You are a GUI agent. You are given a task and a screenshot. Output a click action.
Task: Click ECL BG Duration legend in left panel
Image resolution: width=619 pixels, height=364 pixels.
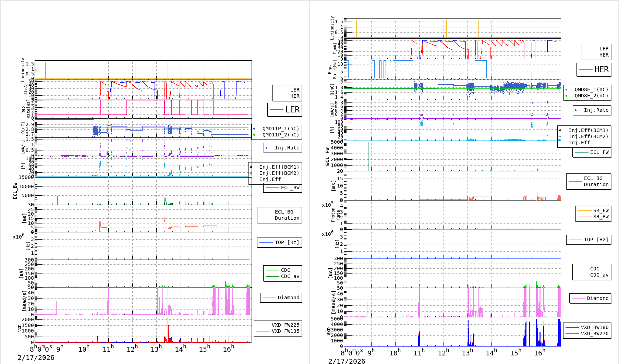[x=287, y=215]
